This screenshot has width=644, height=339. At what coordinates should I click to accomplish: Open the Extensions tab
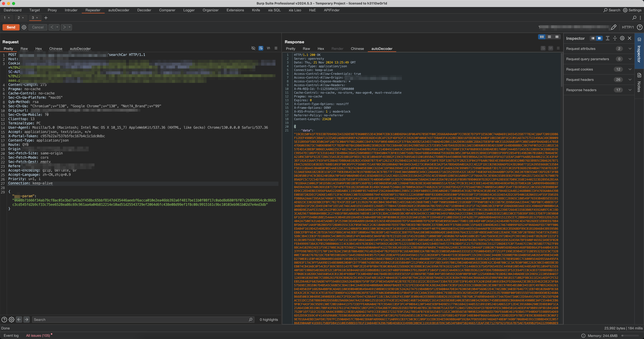click(x=235, y=10)
